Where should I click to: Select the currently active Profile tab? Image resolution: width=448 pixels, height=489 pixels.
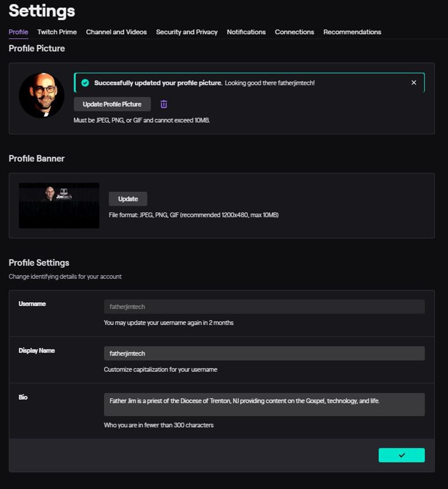click(x=18, y=32)
